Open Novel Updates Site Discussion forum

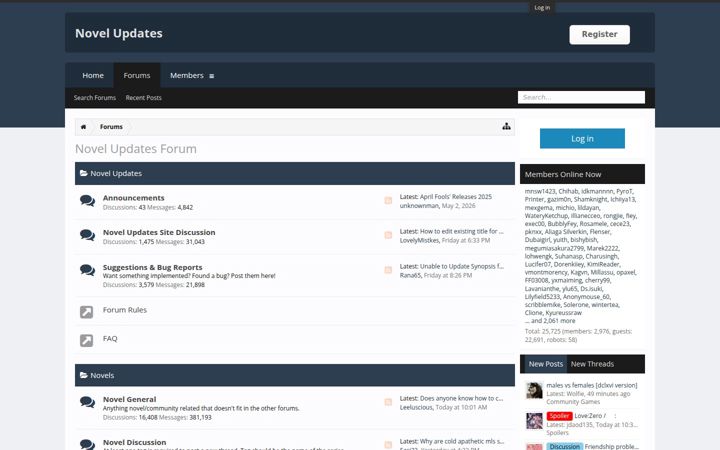coord(159,232)
